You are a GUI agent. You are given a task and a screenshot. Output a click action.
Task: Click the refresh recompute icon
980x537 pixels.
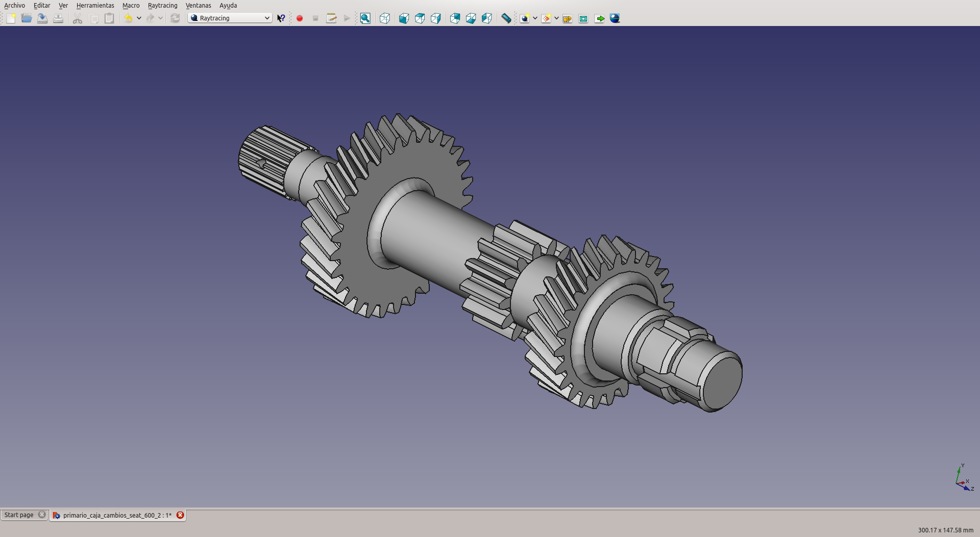175,18
